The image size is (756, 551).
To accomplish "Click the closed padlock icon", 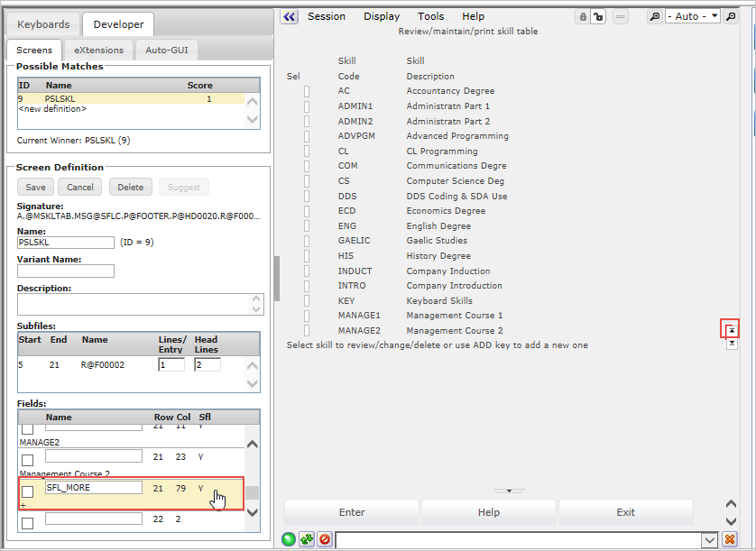I will click(583, 17).
